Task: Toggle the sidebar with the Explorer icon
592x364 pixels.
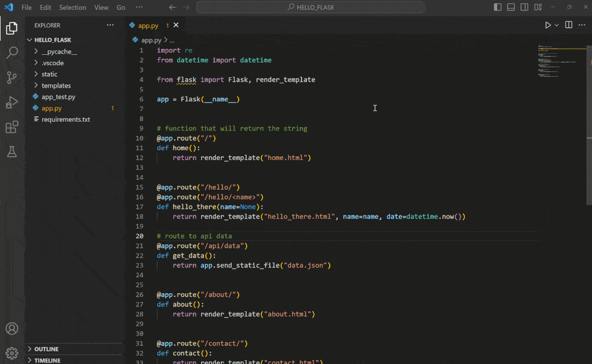Action: 12,27
